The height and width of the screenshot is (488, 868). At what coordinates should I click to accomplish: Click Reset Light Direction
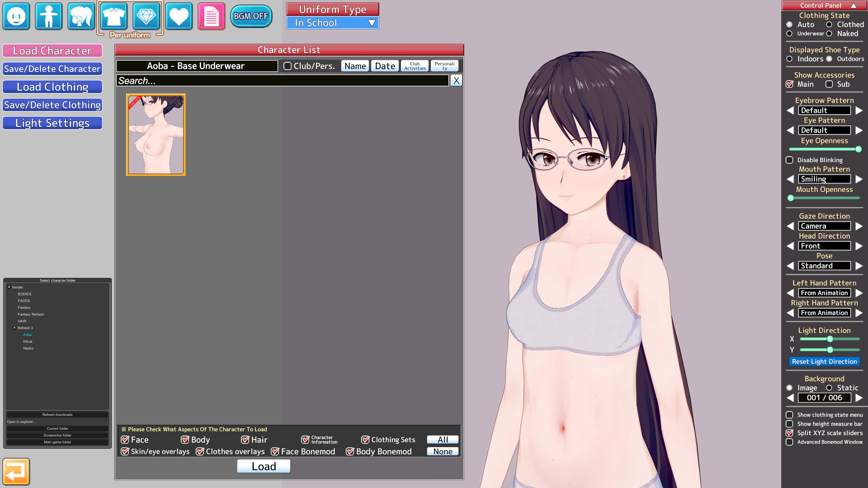point(824,362)
